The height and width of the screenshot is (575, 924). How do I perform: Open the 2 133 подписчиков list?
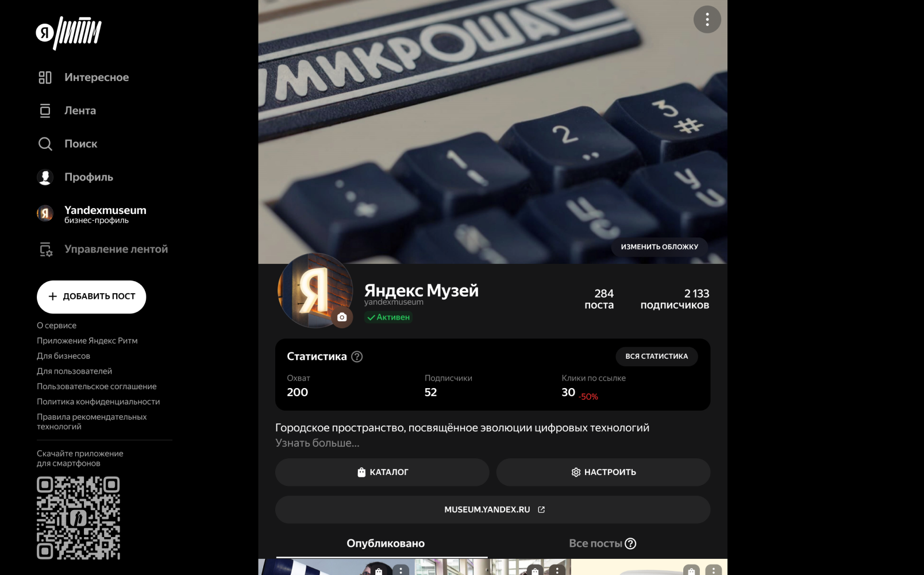tap(675, 299)
